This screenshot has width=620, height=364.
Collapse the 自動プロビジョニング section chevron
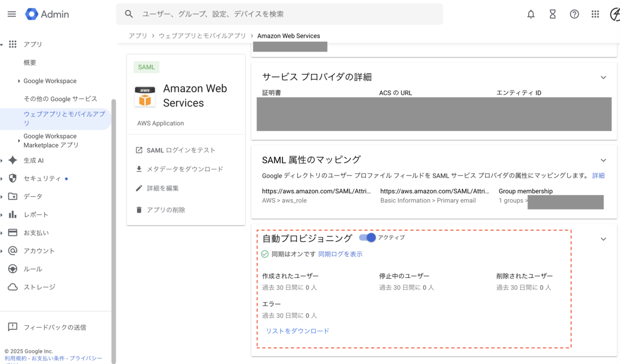point(603,239)
